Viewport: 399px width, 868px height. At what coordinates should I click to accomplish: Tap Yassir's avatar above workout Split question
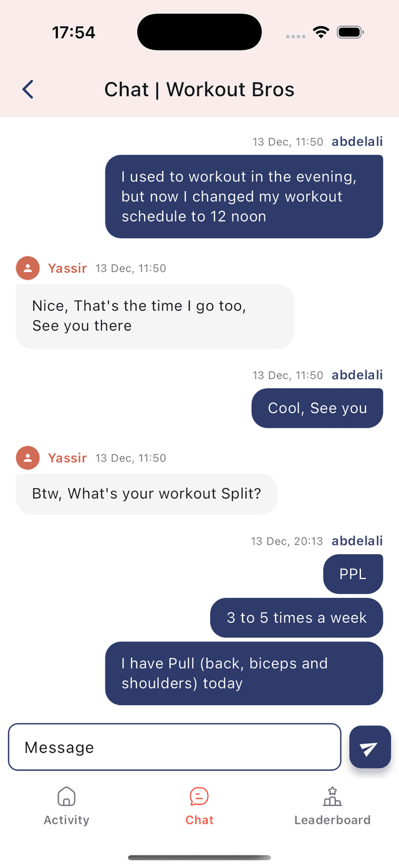pos(27,458)
